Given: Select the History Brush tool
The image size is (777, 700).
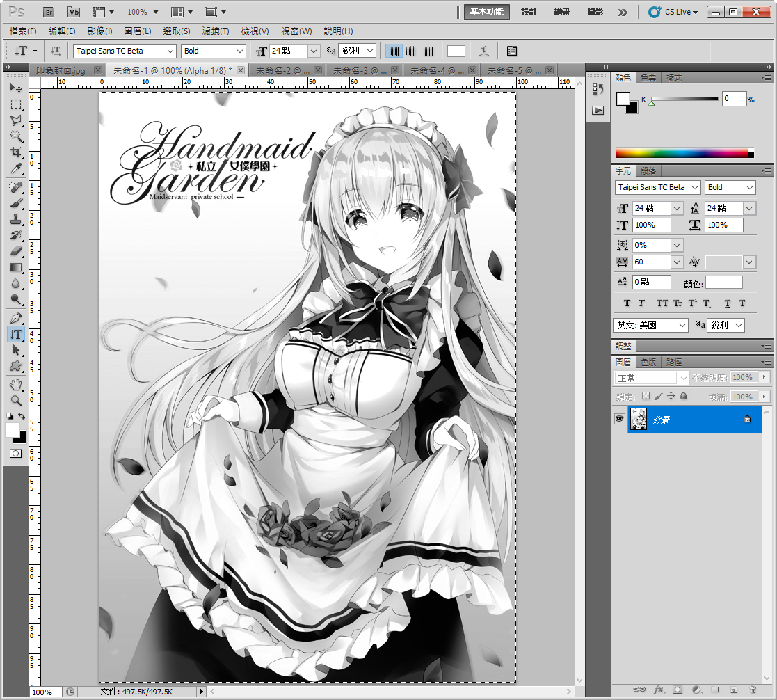Looking at the screenshot, I should pyautogui.click(x=16, y=235).
